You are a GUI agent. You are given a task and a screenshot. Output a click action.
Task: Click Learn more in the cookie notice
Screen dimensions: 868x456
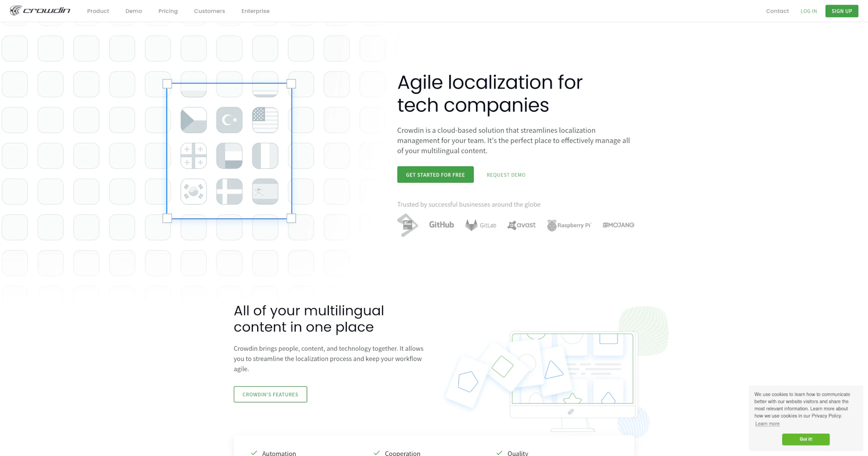767,424
